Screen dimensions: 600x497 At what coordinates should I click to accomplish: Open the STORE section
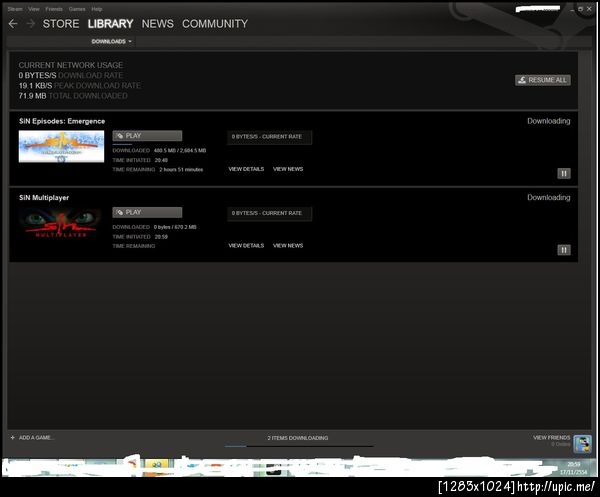pos(61,24)
